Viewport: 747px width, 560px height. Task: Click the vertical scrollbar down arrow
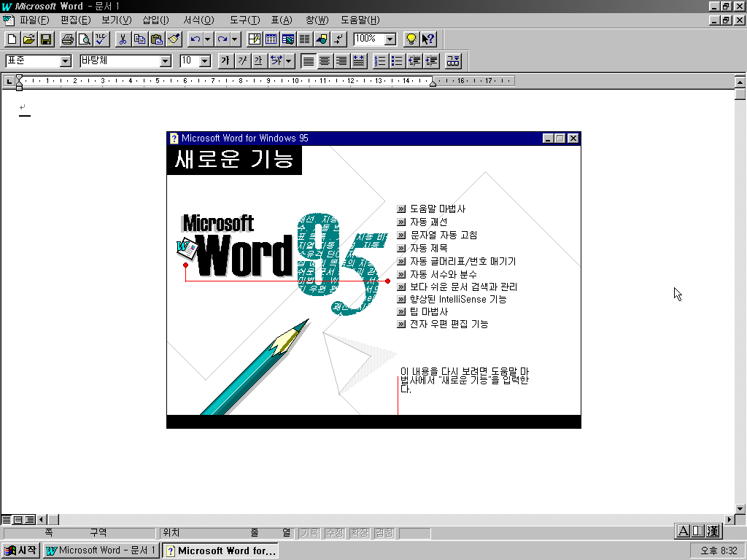point(740,508)
